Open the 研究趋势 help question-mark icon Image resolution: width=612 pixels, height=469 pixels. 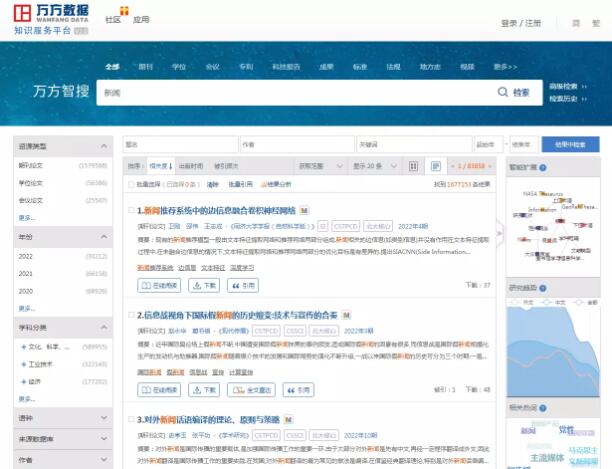543,288
